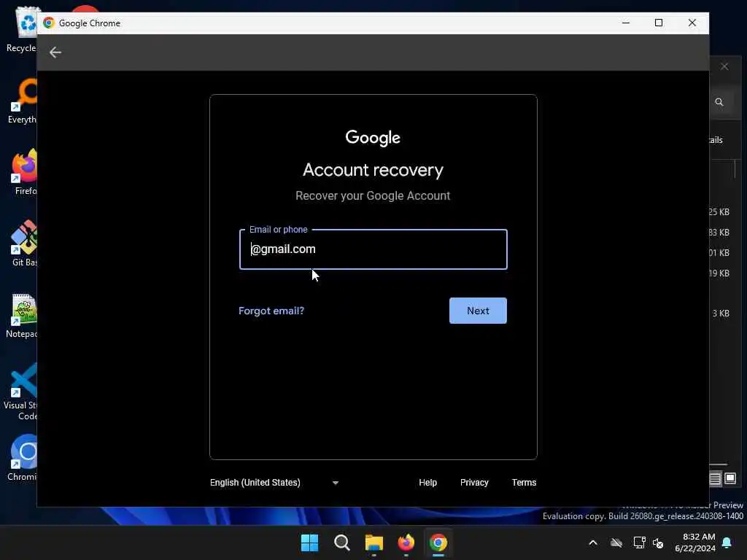Open the Privacy link
The height and width of the screenshot is (560, 747).
click(474, 483)
